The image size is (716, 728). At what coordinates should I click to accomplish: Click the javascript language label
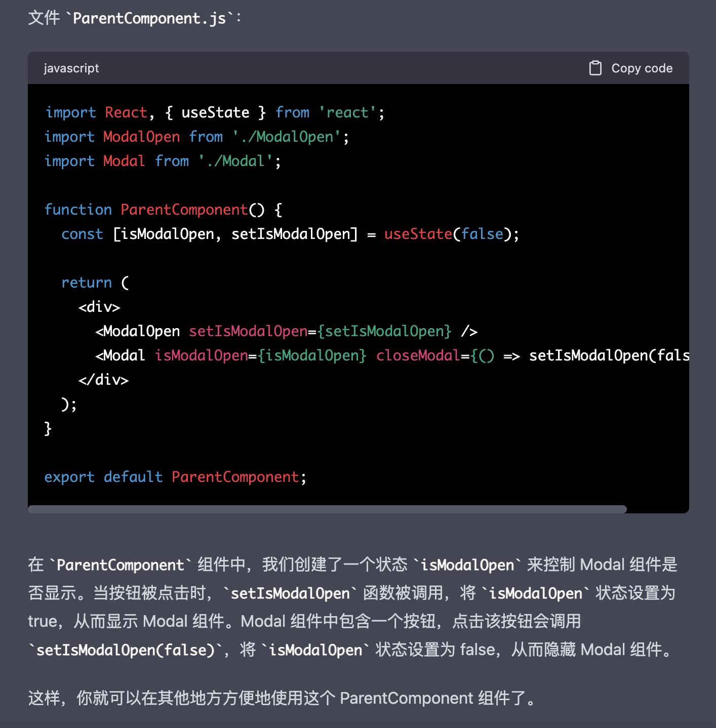(71, 68)
